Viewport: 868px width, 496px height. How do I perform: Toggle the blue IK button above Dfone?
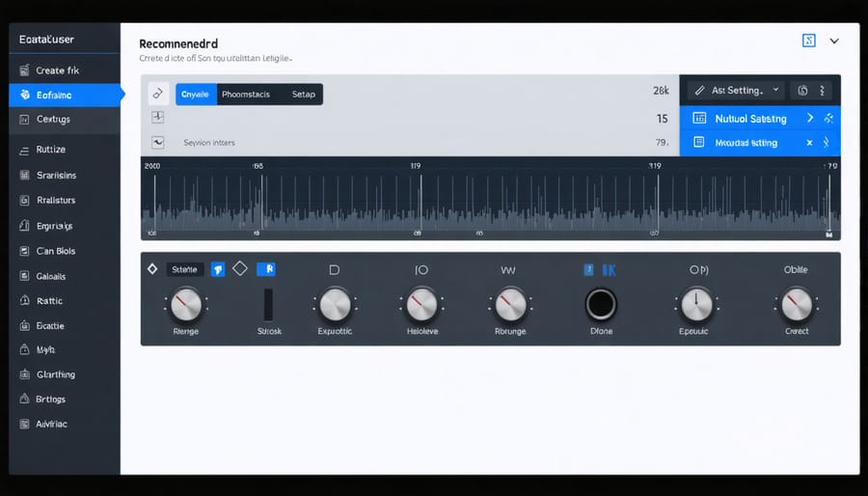pos(609,269)
